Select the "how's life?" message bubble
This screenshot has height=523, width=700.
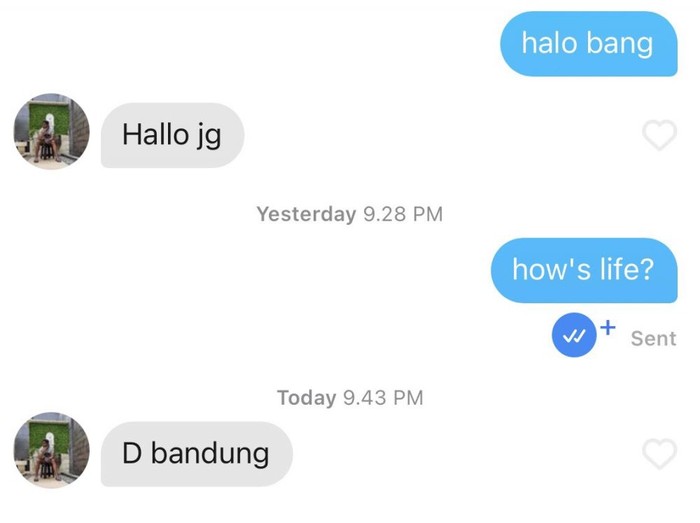[584, 270]
